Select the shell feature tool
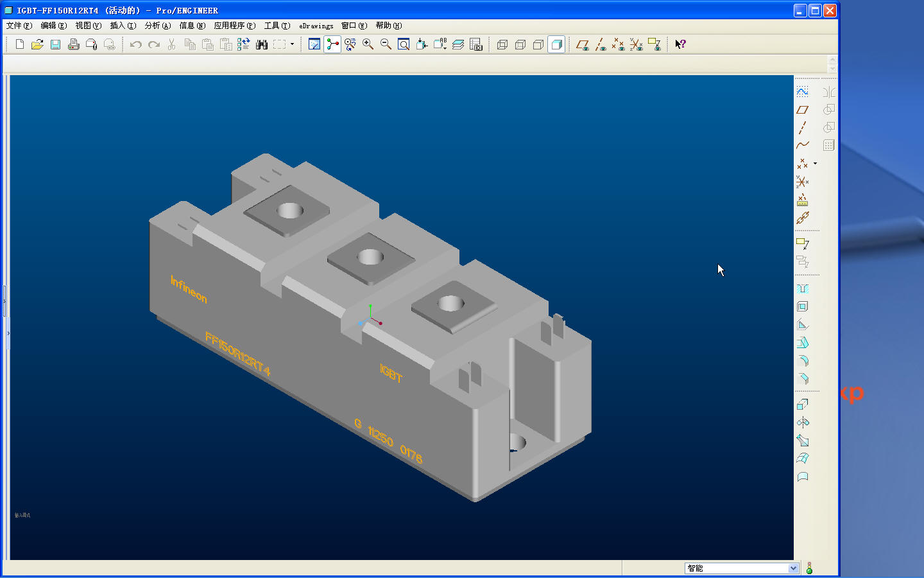Image resolution: width=924 pixels, height=578 pixels. click(802, 306)
